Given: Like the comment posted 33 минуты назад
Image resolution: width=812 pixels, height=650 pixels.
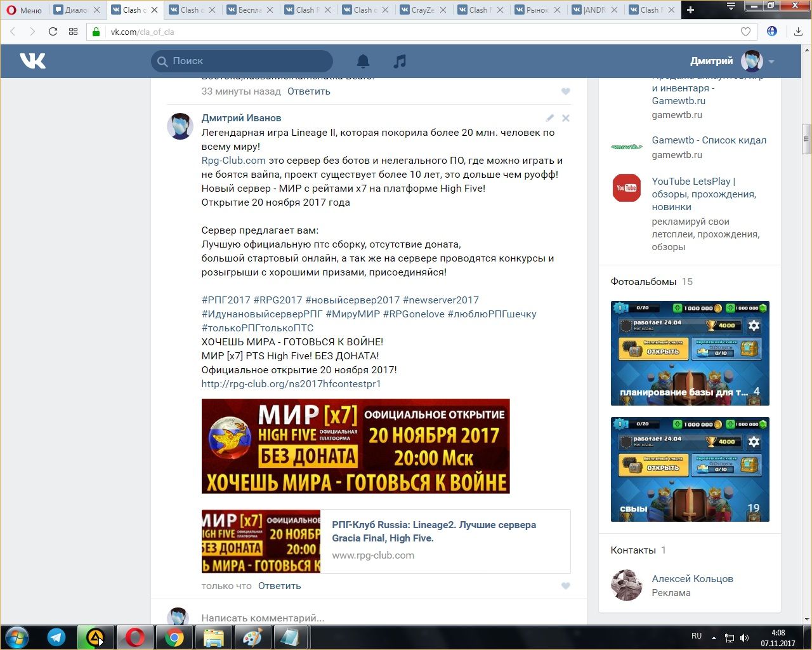Looking at the screenshot, I should pyautogui.click(x=565, y=91).
